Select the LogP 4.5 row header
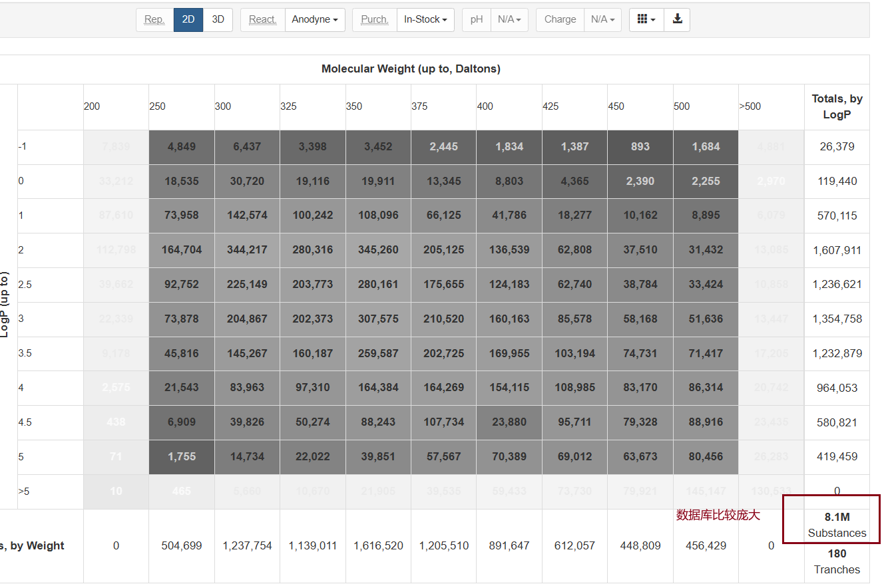Screen dimensions: 884x588 (x=51, y=422)
